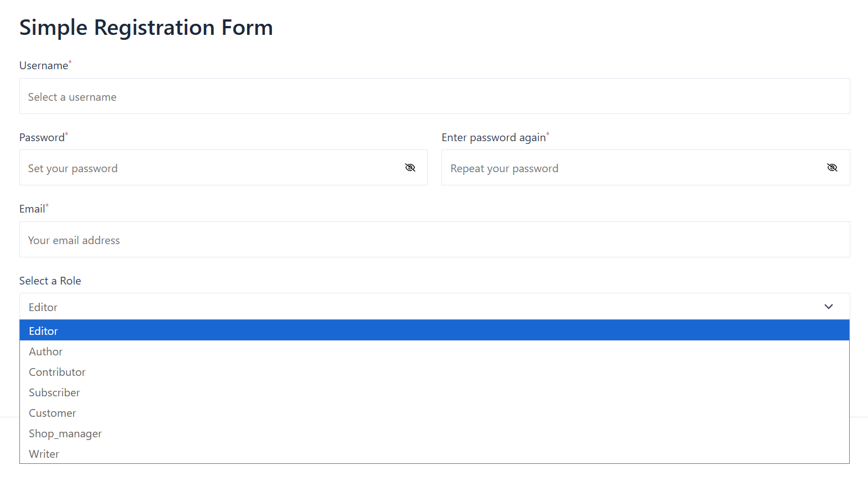Pick Writer from the role list

click(44, 454)
